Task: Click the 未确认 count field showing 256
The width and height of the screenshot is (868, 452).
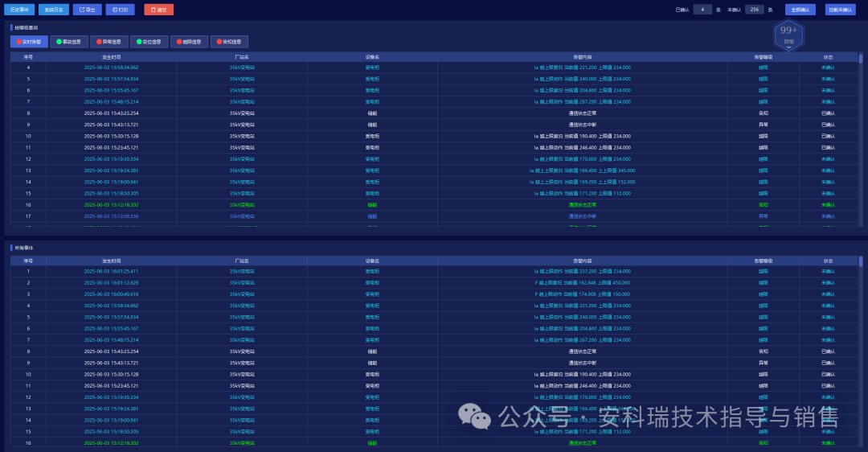Action: 754,10
